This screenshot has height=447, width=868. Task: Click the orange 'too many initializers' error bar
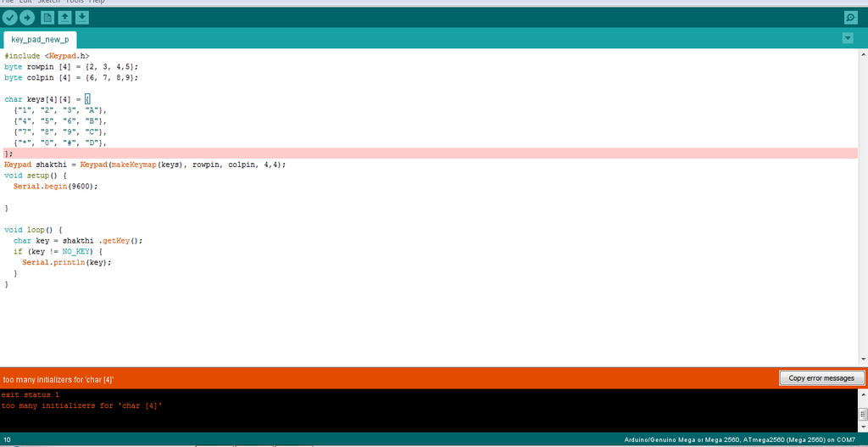pos(339,378)
